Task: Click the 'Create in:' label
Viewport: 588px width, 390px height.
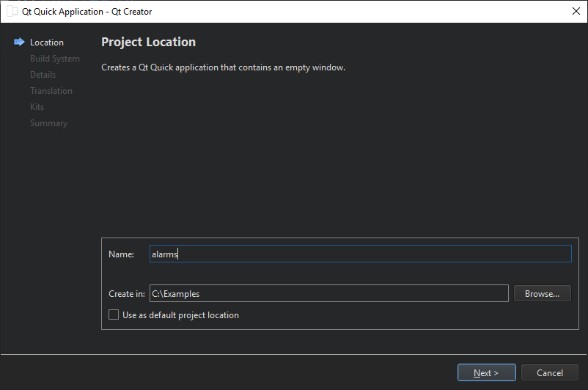Action: tap(126, 294)
